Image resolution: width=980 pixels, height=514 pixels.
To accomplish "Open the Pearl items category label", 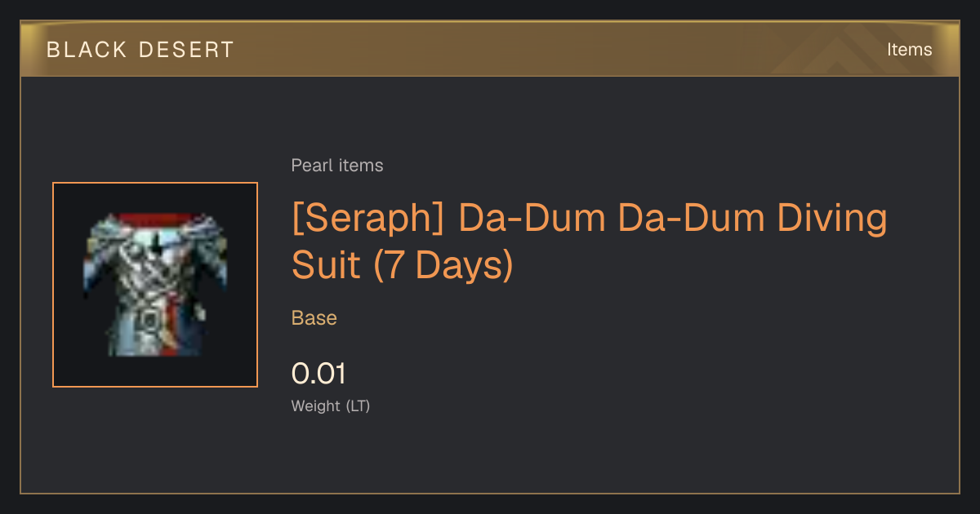I will 337,166.
